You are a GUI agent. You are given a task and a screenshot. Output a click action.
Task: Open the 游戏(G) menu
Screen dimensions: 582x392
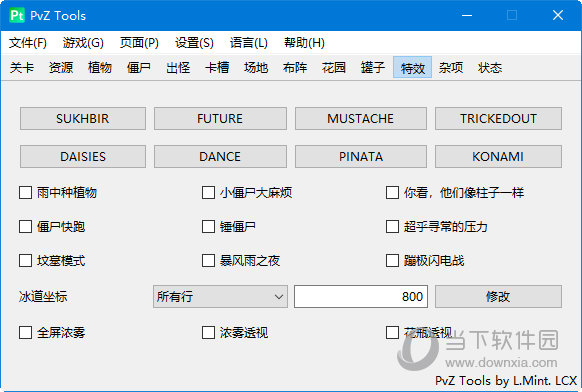click(x=83, y=43)
